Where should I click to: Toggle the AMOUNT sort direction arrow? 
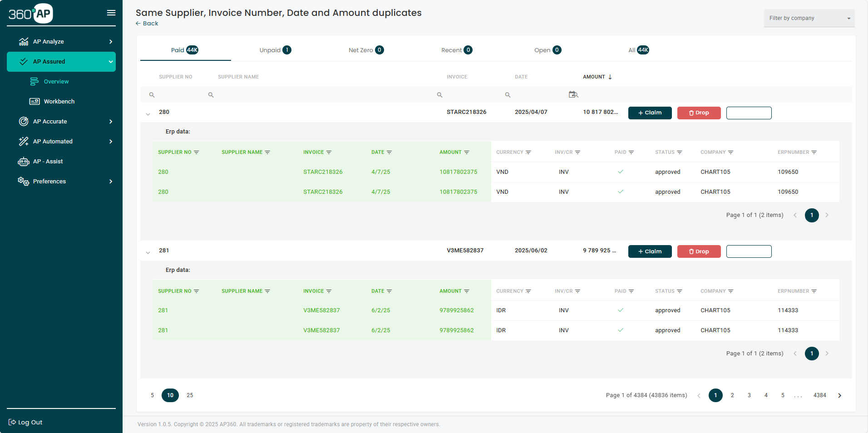pos(610,77)
